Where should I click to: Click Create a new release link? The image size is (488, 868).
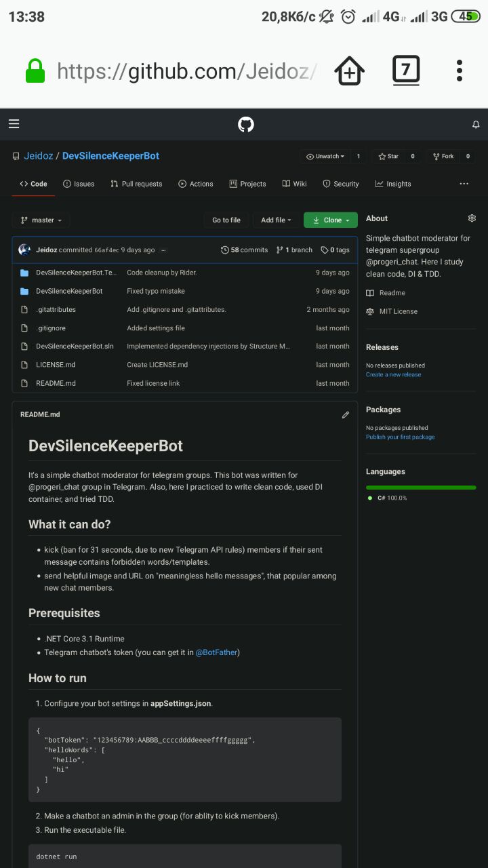coord(393,374)
